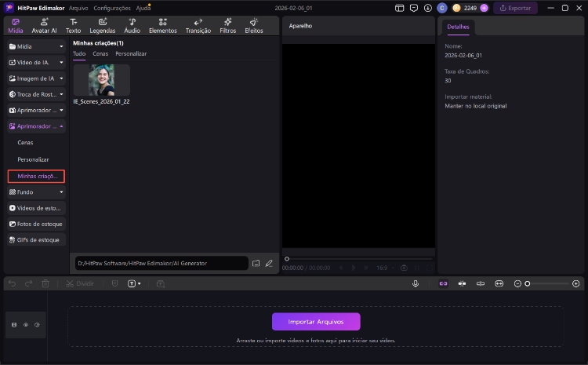Click the delete trash icon

(x=45, y=283)
